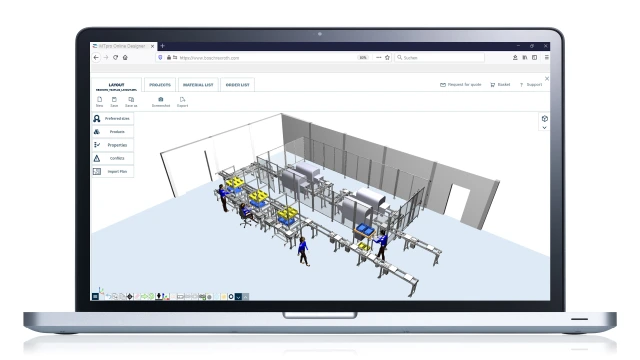Open the Properties side panel
The width and height of the screenshot is (640, 360).
coord(113,145)
